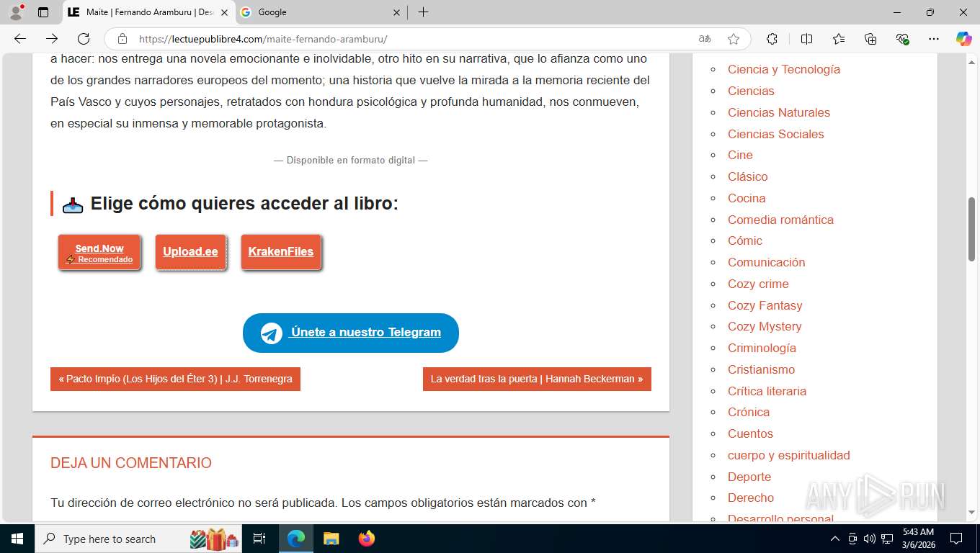980x553 pixels.
Task: Open the Windows Start menu
Action: [17, 539]
